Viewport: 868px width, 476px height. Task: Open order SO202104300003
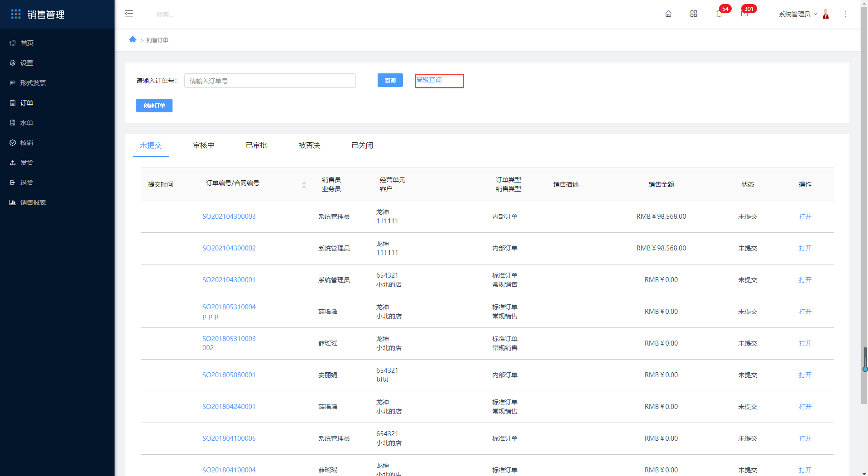tap(229, 216)
